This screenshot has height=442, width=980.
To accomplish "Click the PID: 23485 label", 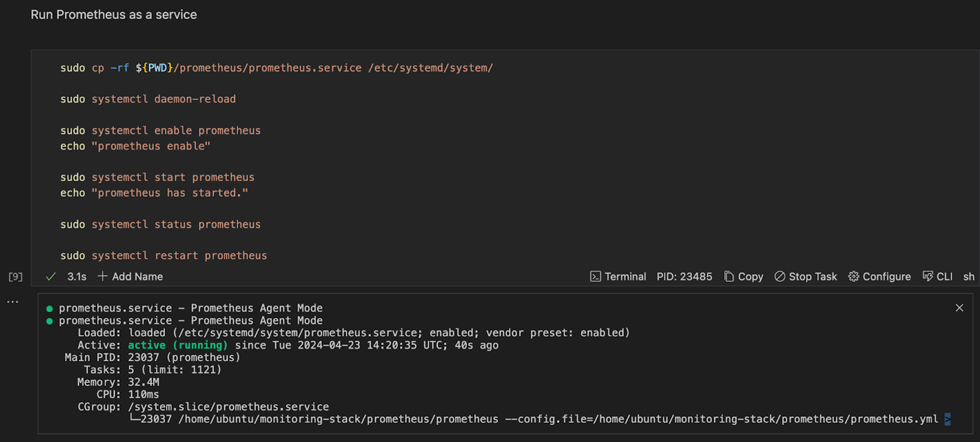I will click(684, 277).
